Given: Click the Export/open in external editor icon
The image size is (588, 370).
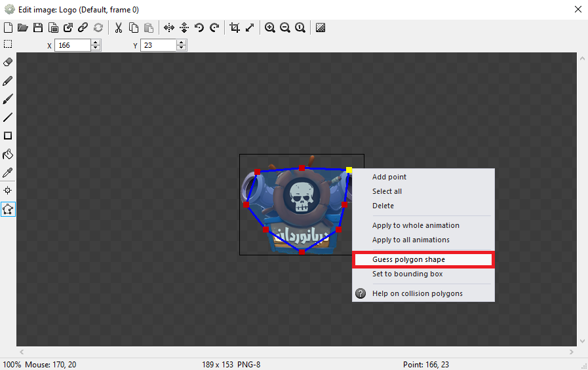Looking at the screenshot, I should tap(68, 28).
